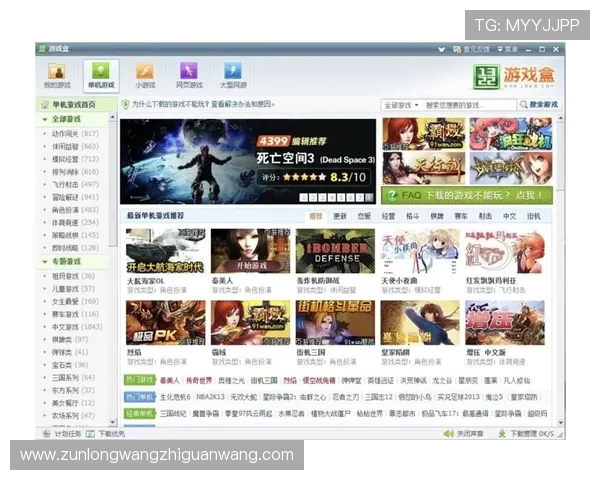Mute sound via the speaker icon
The height and width of the screenshot is (480, 600).
tap(448, 434)
